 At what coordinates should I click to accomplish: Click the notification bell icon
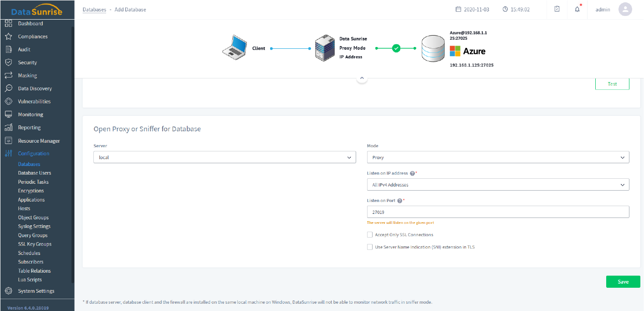pos(577,10)
